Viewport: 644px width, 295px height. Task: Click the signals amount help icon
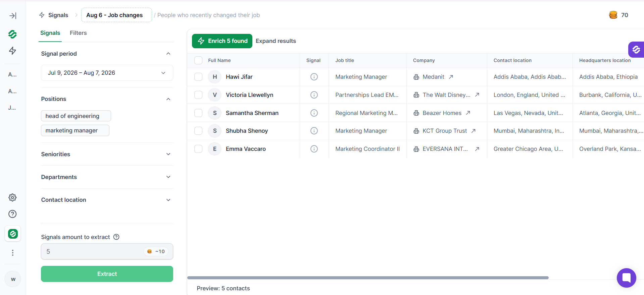116,237
